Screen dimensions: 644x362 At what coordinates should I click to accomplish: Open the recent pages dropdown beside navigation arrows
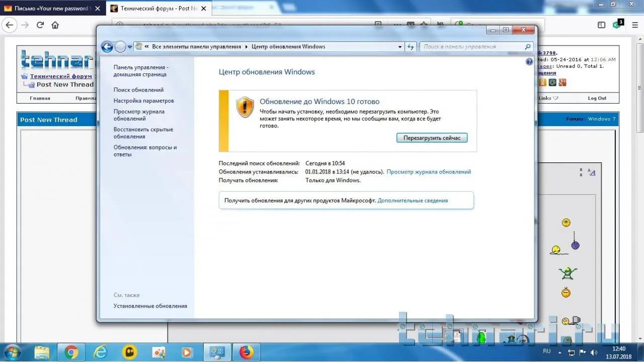point(130,47)
